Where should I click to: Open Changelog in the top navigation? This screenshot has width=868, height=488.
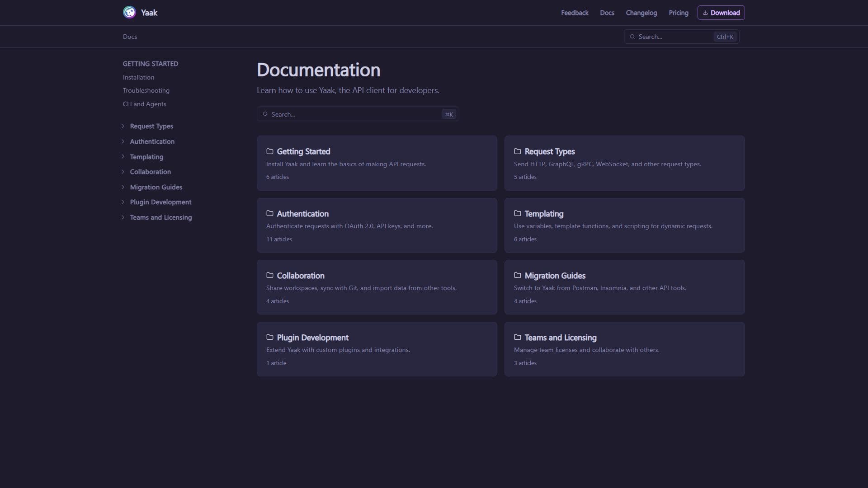click(x=641, y=13)
